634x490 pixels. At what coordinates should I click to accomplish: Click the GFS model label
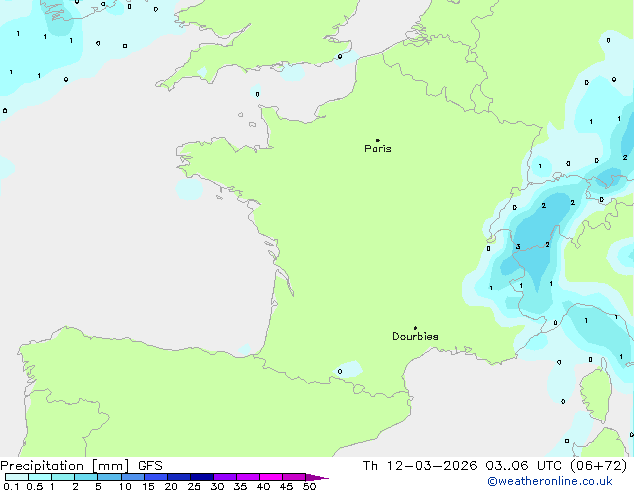point(150,466)
